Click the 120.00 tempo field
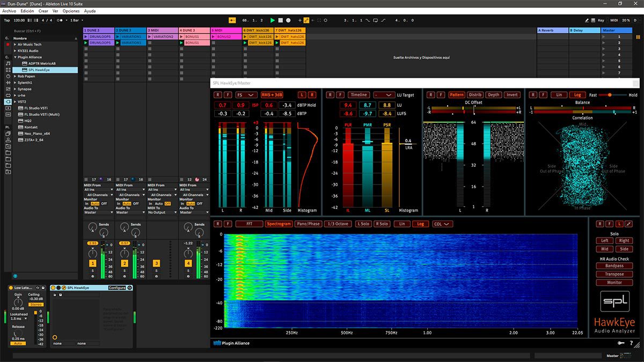 (x=19, y=20)
